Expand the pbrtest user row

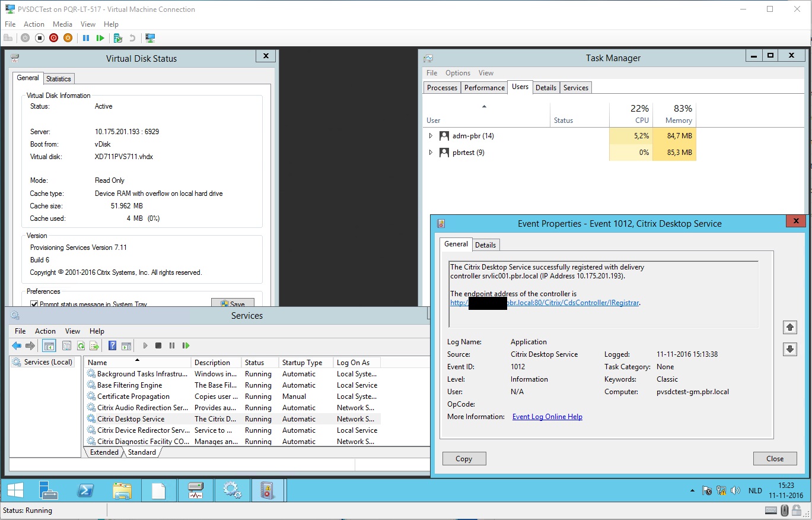[x=431, y=153]
